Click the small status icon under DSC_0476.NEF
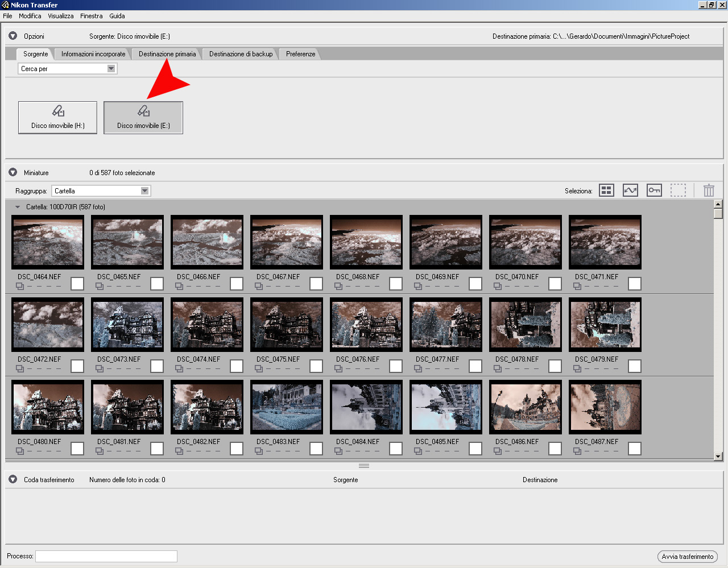This screenshot has width=728, height=568. tap(338, 368)
